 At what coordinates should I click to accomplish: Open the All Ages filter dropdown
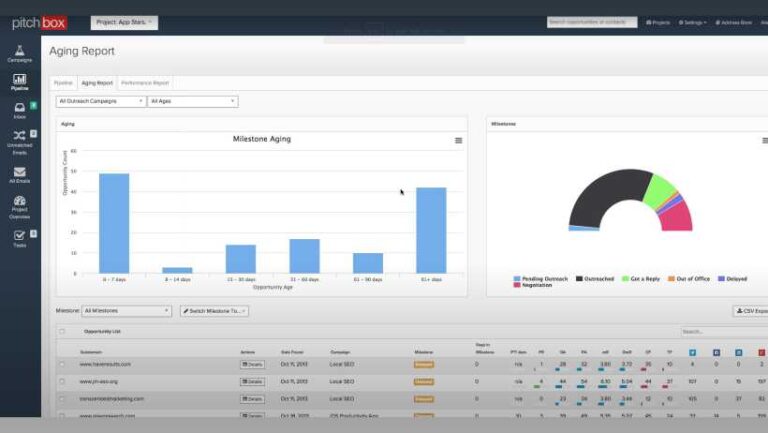click(192, 101)
